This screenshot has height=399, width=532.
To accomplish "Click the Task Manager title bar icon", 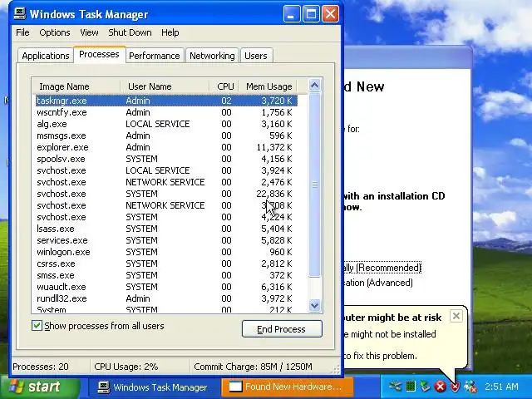I will tap(20, 14).
